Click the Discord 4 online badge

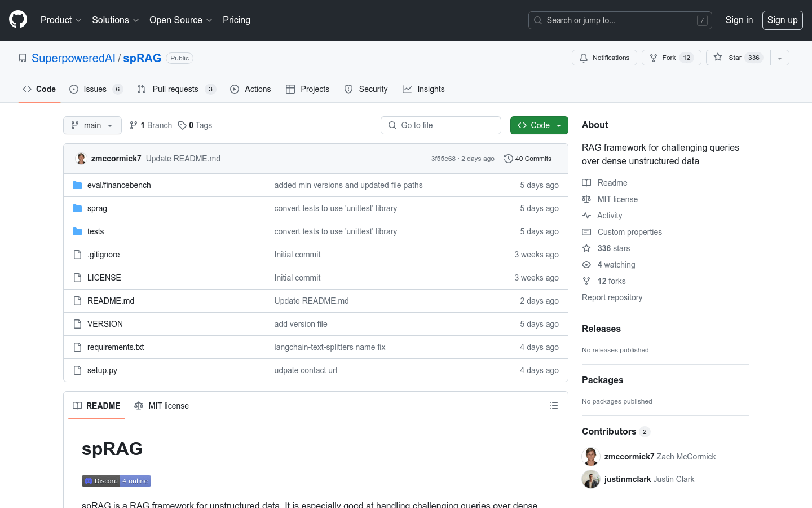click(116, 481)
